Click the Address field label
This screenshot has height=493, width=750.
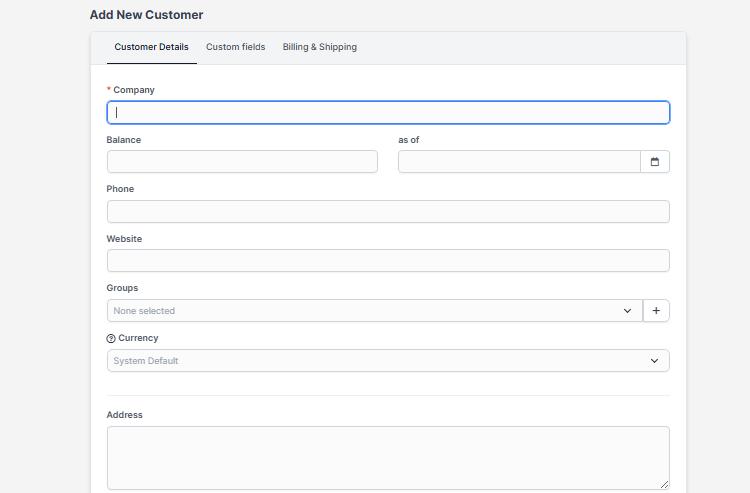(x=124, y=415)
